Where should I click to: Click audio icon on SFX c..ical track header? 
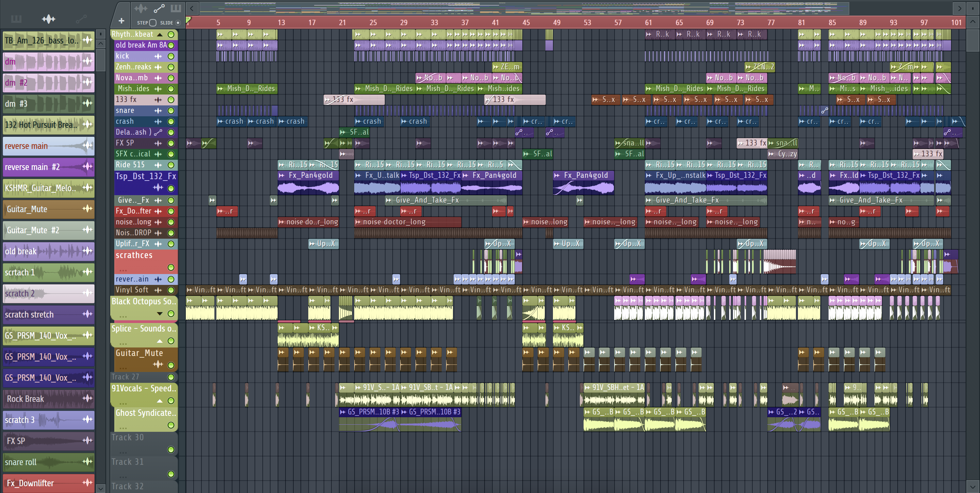(158, 154)
